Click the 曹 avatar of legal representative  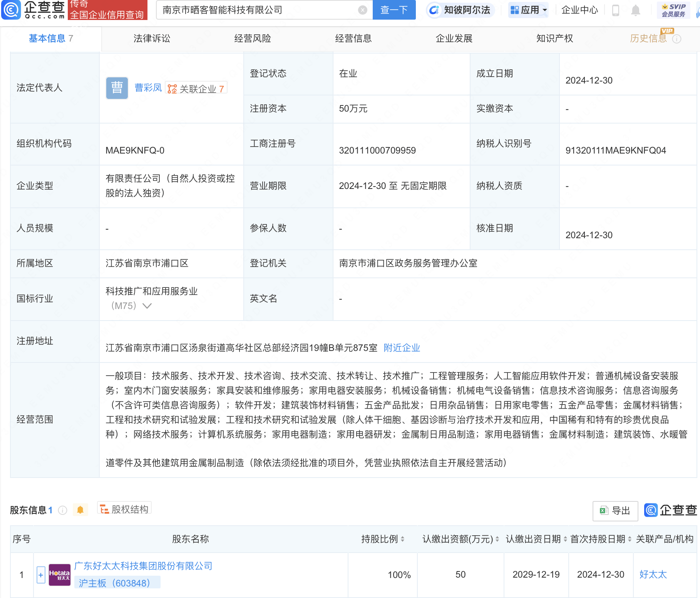tap(117, 88)
